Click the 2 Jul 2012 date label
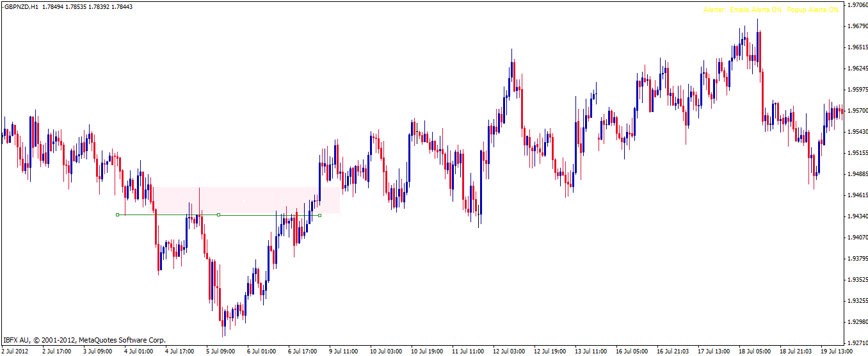 pos(15,351)
